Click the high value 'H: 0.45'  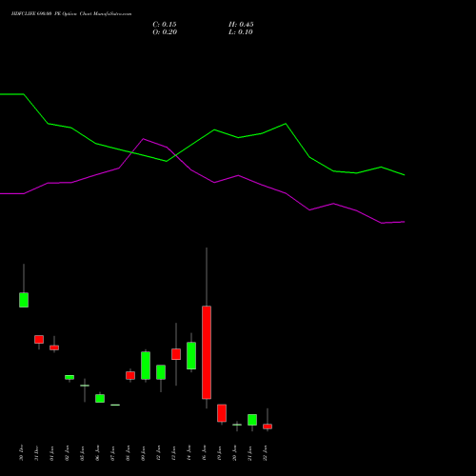[x=241, y=25]
